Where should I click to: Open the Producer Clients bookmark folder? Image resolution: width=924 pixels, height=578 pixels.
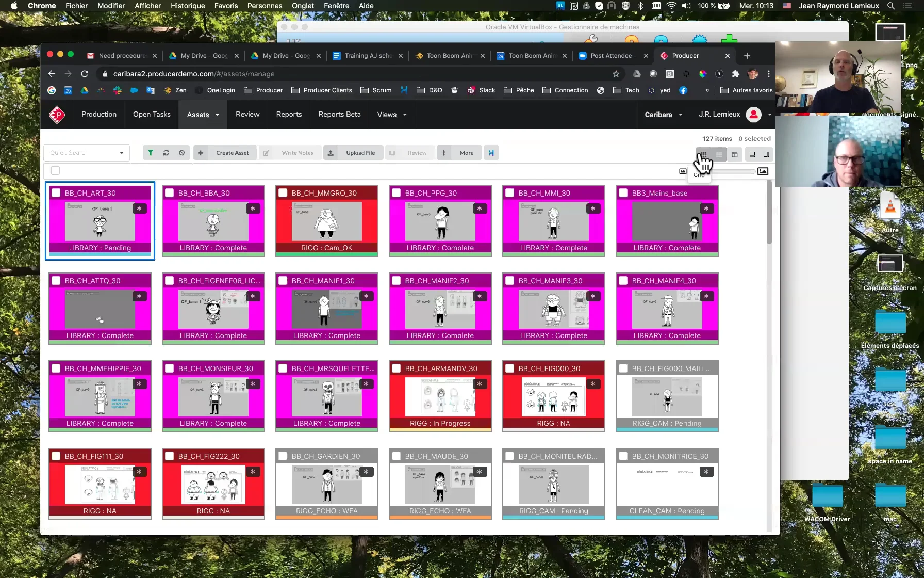coord(322,90)
